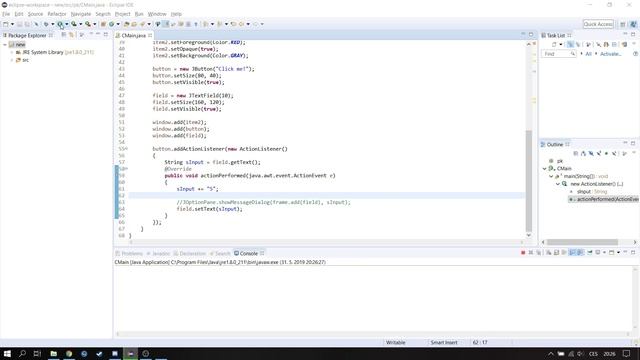Run CMain with the green Run icon
The width and height of the screenshot is (640, 360).
click(60, 24)
